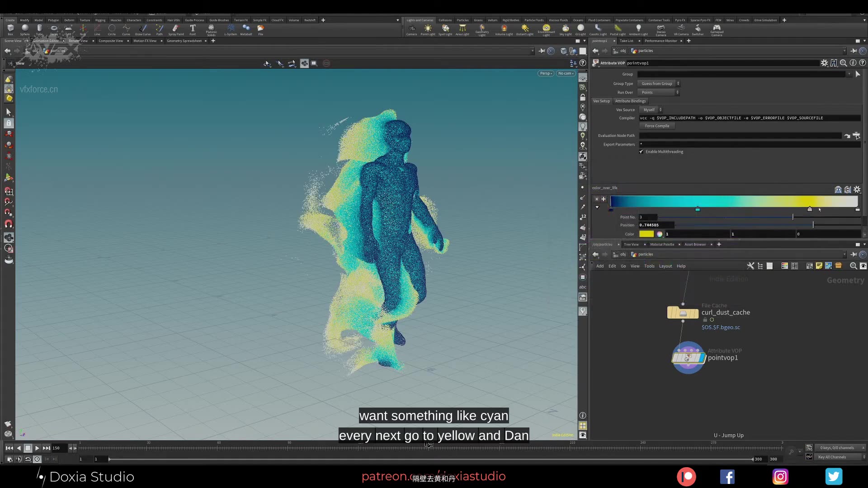
Task: Open the patreon.com/doxiastudio link
Action: pos(434,476)
